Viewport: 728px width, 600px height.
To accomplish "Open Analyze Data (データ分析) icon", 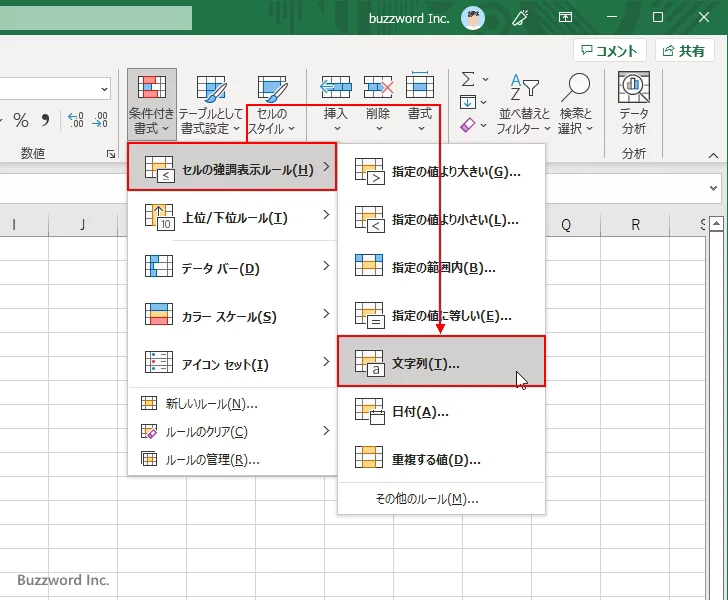I will point(633,88).
